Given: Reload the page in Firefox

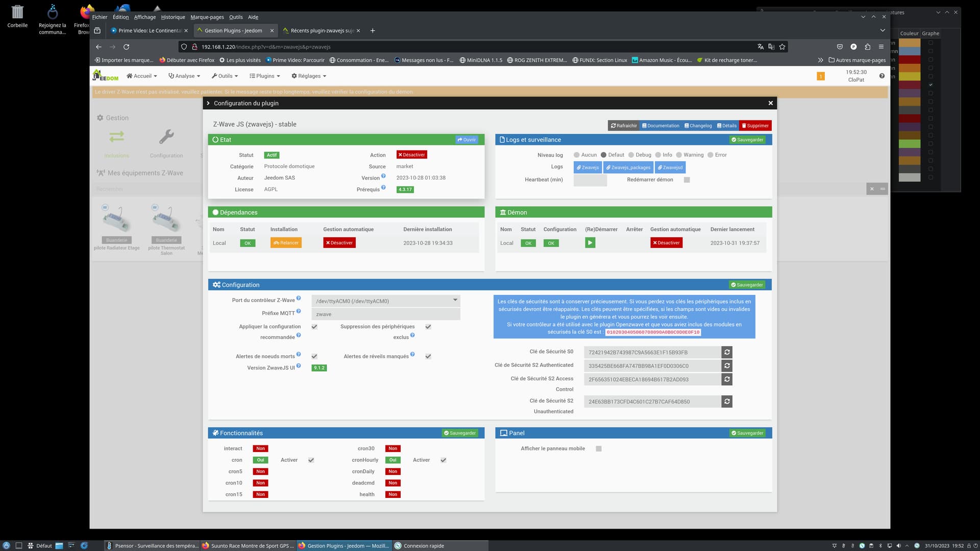Looking at the screenshot, I should pyautogui.click(x=126, y=46).
